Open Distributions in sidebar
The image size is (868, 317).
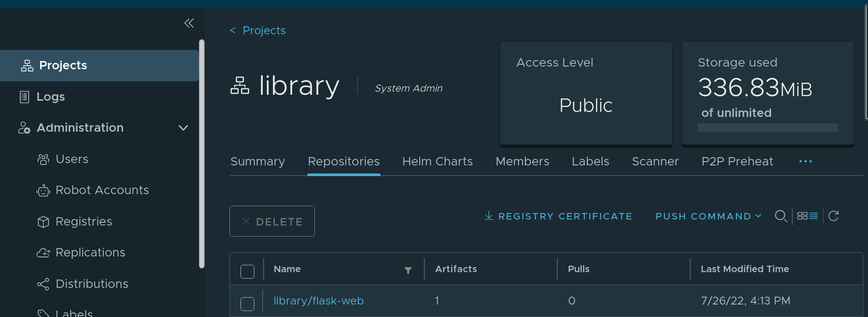[x=92, y=284]
